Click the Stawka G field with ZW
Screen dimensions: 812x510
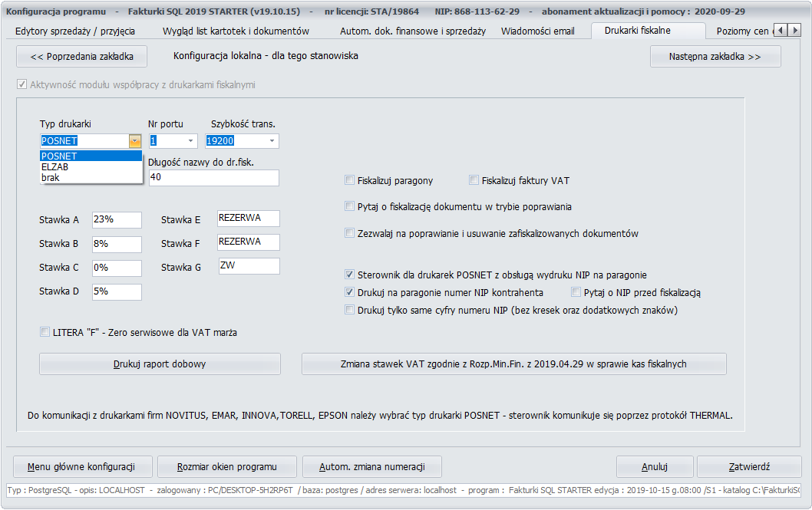[x=249, y=266]
